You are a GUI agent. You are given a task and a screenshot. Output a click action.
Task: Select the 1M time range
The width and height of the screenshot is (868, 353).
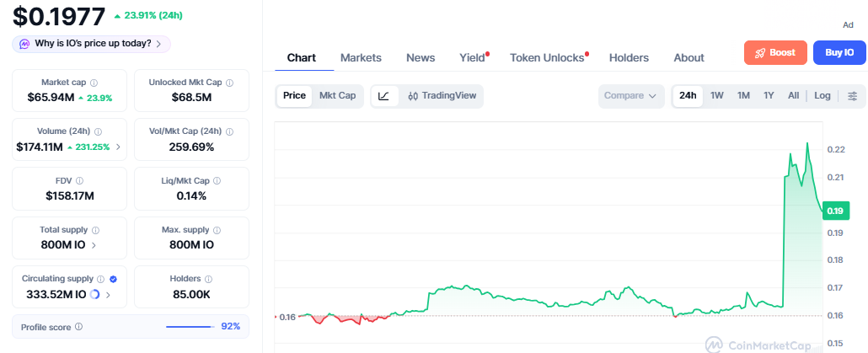743,96
